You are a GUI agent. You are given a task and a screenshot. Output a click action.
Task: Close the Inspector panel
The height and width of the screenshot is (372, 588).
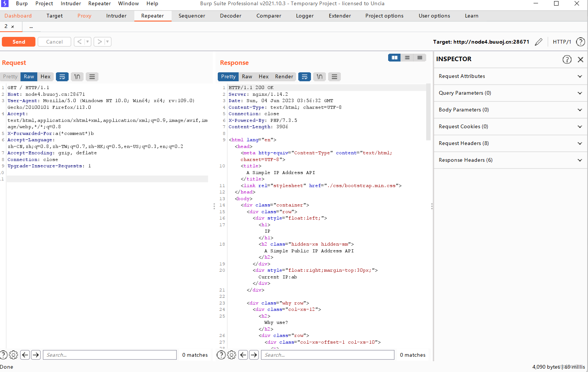[x=581, y=59]
